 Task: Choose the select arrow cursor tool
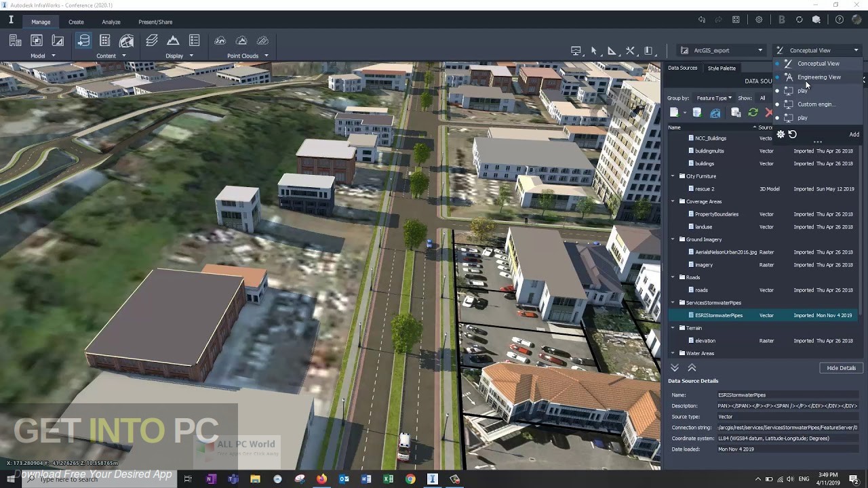[594, 51]
